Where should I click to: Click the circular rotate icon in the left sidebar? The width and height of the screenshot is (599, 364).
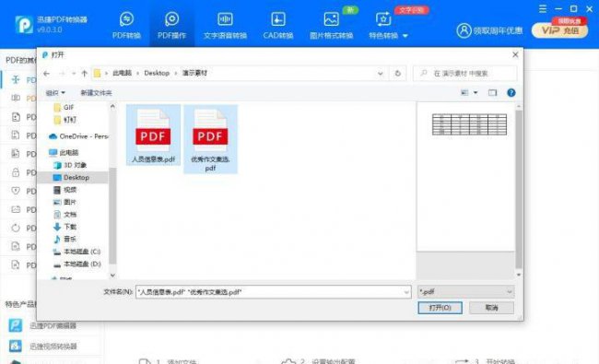click(x=16, y=228)
